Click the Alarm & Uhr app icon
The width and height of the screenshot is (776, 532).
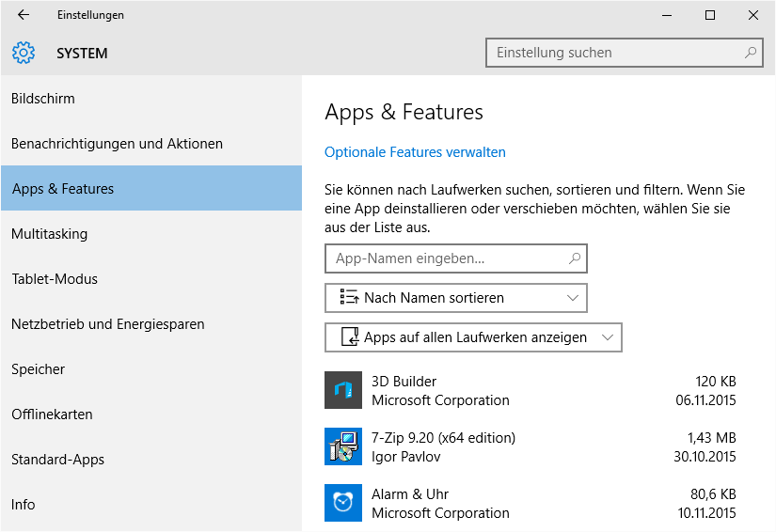pyautogui.click(x=343, y=503)
